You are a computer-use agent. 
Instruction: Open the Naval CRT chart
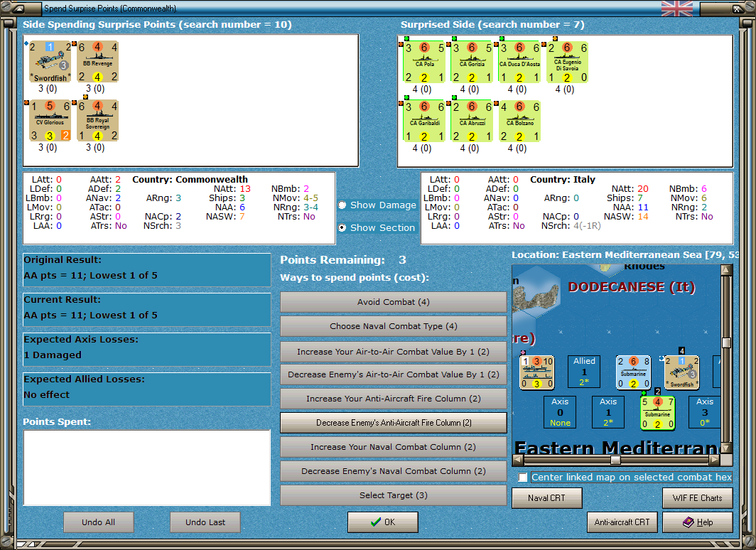point(547,498)
